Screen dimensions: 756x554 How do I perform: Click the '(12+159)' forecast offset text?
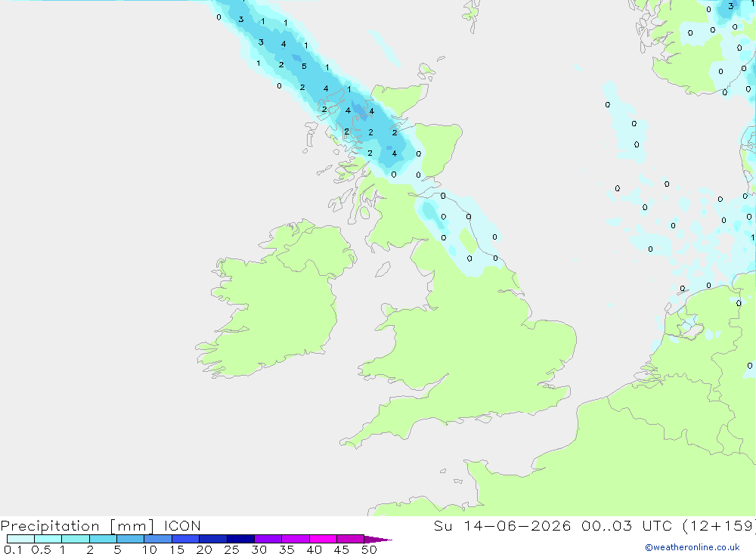[720, 525]
